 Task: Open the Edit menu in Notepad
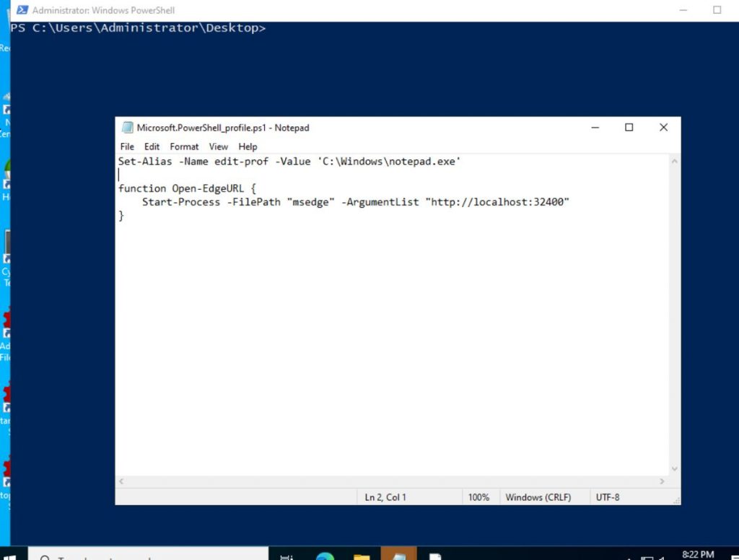(x=152, y=146)
